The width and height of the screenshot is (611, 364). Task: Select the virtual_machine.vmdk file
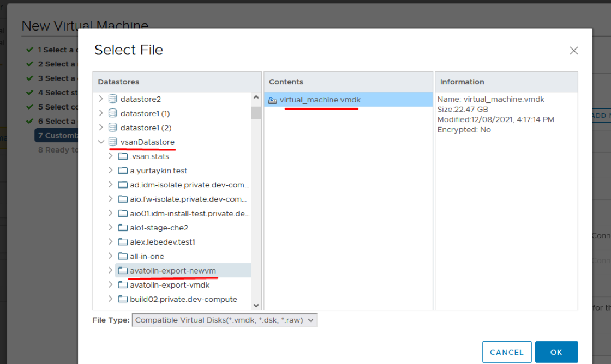349,100
